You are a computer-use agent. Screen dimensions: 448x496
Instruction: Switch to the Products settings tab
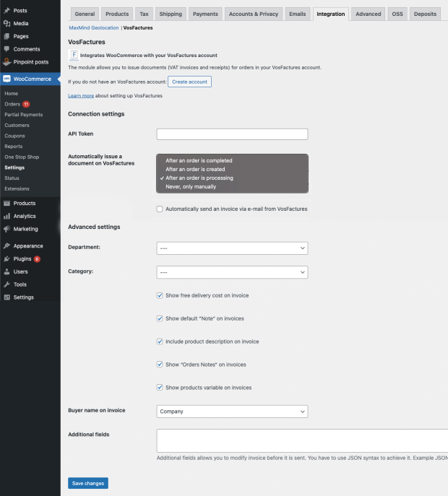click(117, 14)
